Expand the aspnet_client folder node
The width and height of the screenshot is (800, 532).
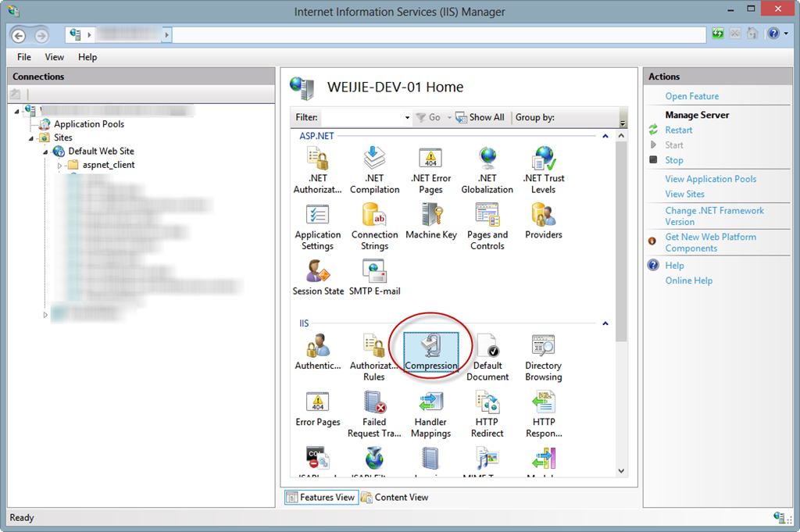point(59,166)
